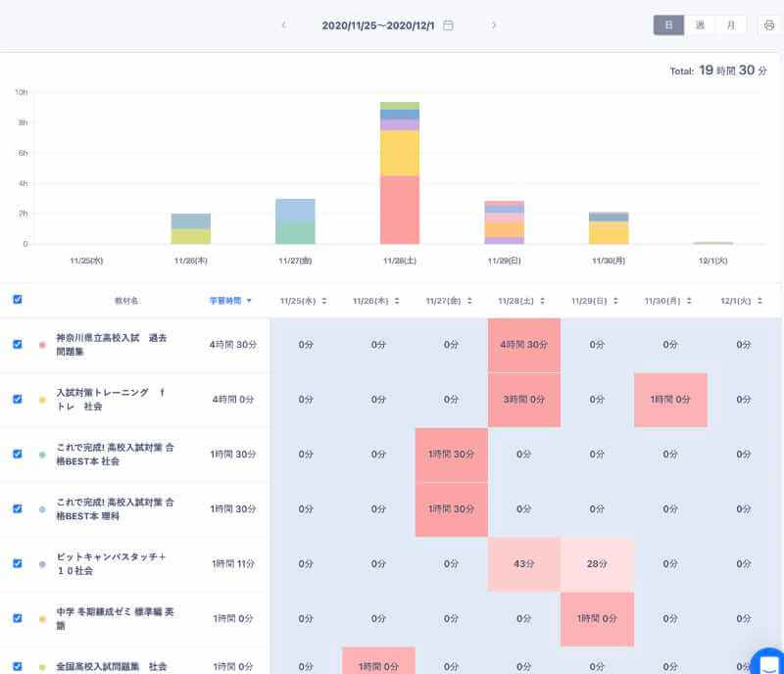This screenshot has width=784, height=674.
Task: Uncheck the ビットキャンパスタッチ+10社会 row checkbox
Action: tap(18, 564)
